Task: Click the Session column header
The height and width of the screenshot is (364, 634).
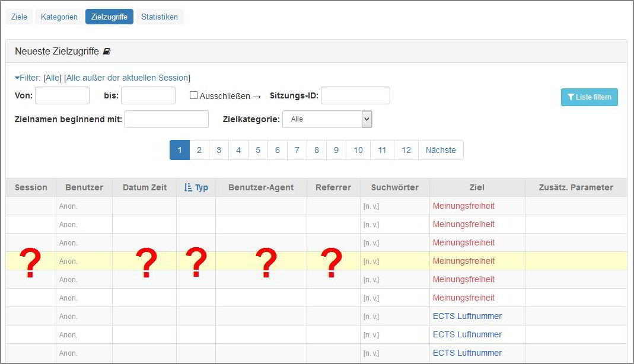Action: tap(31, 187)
